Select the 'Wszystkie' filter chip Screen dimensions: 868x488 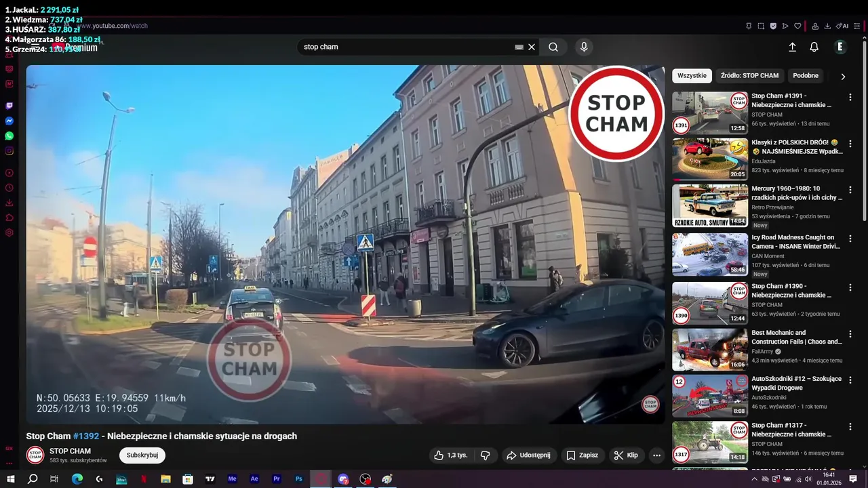point(692,75)
